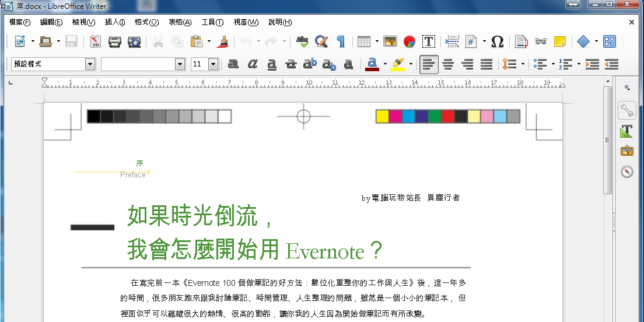The height and width of the screenshot is (322, 644).
Task: Set paragraph alignment to justified
Action: [x=487, y=64]
